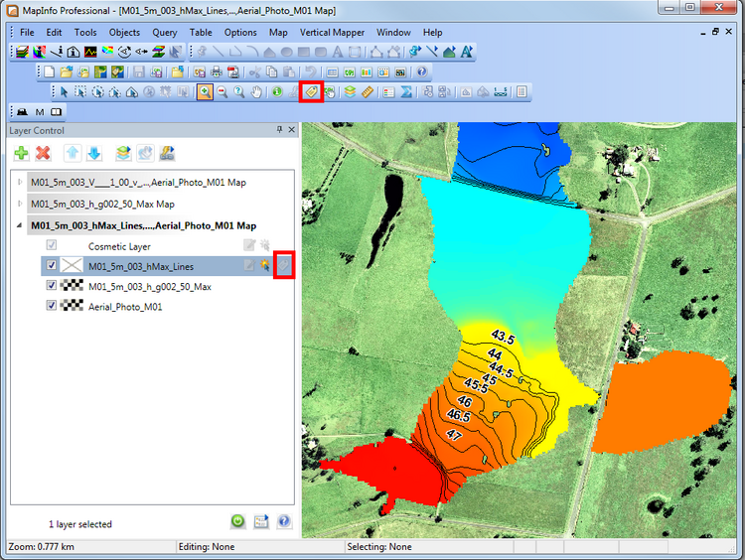Click the M01_5m_003_hMax_Lines line style swatch

click(x=73, y=265)
